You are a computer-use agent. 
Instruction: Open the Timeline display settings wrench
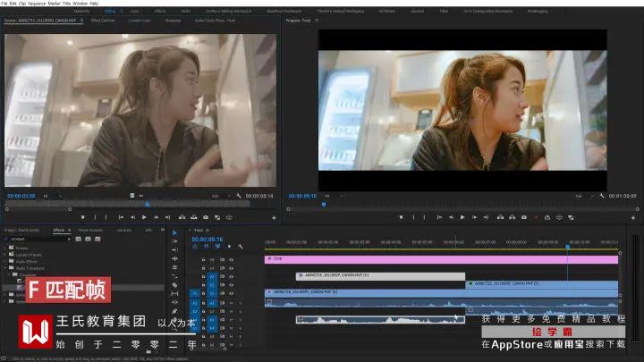click(241, 247)
